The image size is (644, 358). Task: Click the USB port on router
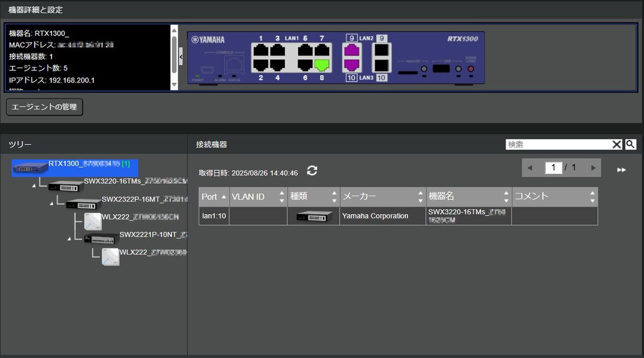click(x=441, y=69)
